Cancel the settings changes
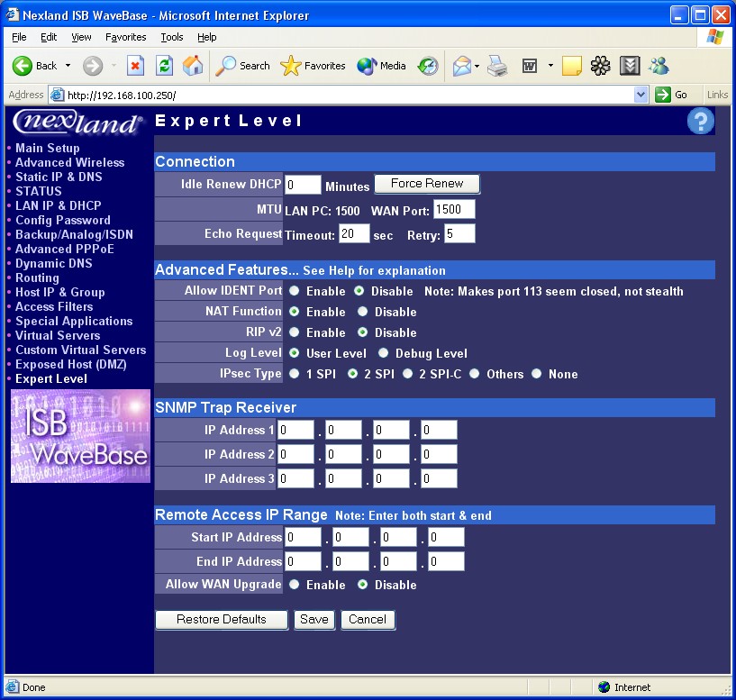This screenshot has width=736, height=700. coord(368,620)
